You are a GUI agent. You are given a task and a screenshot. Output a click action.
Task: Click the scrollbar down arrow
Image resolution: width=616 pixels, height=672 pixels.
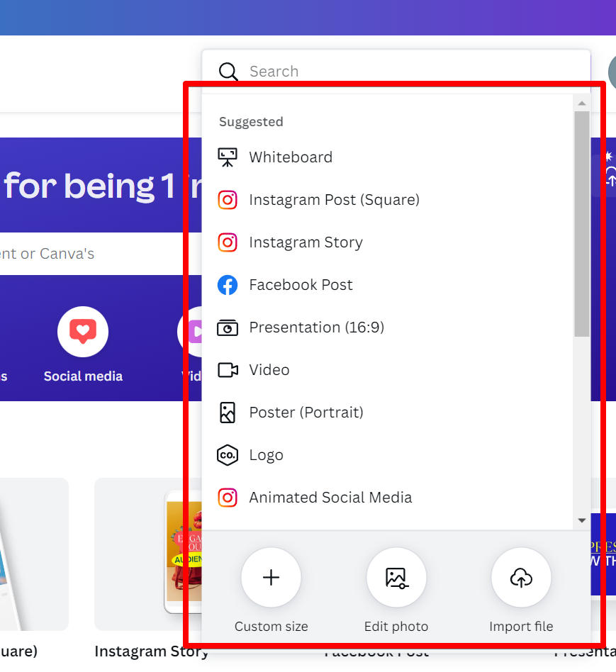pos(582,520)
